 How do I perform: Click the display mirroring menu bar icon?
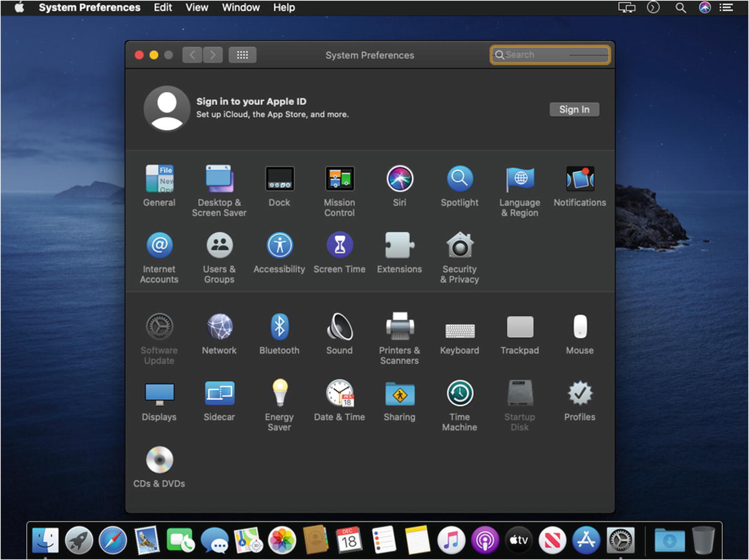pyautogui.click(x=627, y=7)
